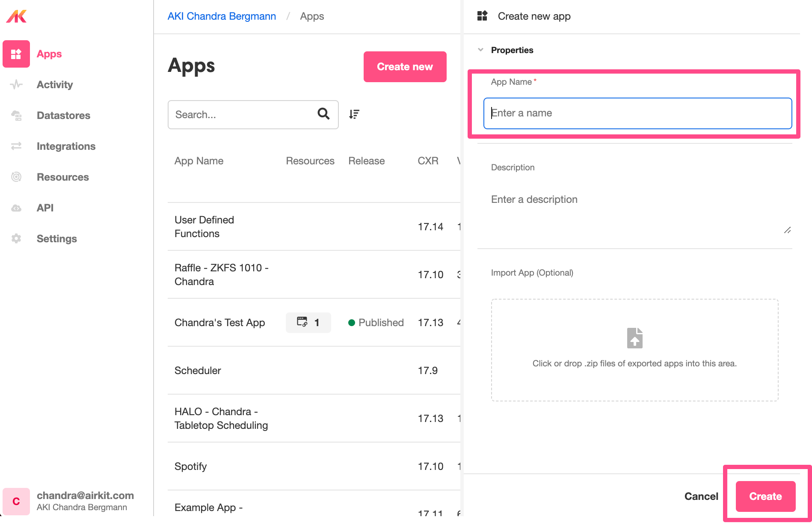Click the Airkit logo icon
The width and height of the screenshot is (812, 523).
pyautogui.click(x=16, y=16)
